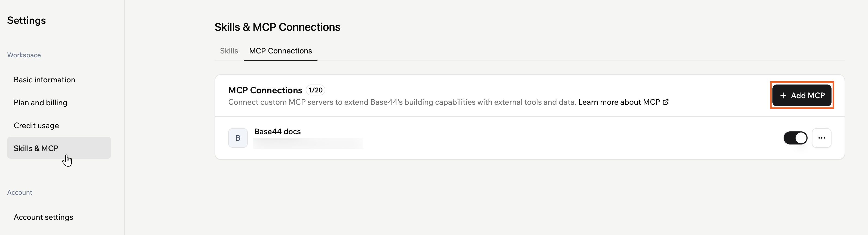Image resolution: width=868 pixels, height=235 pixels.
Task: Click the Add MCP button
Action: tap(802, 95)
